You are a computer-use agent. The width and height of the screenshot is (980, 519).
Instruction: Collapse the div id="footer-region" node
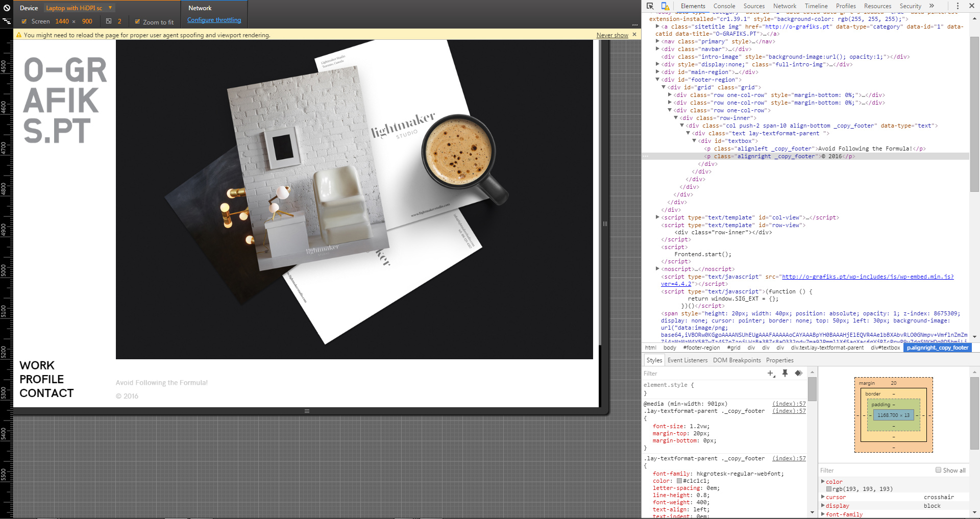657,80
